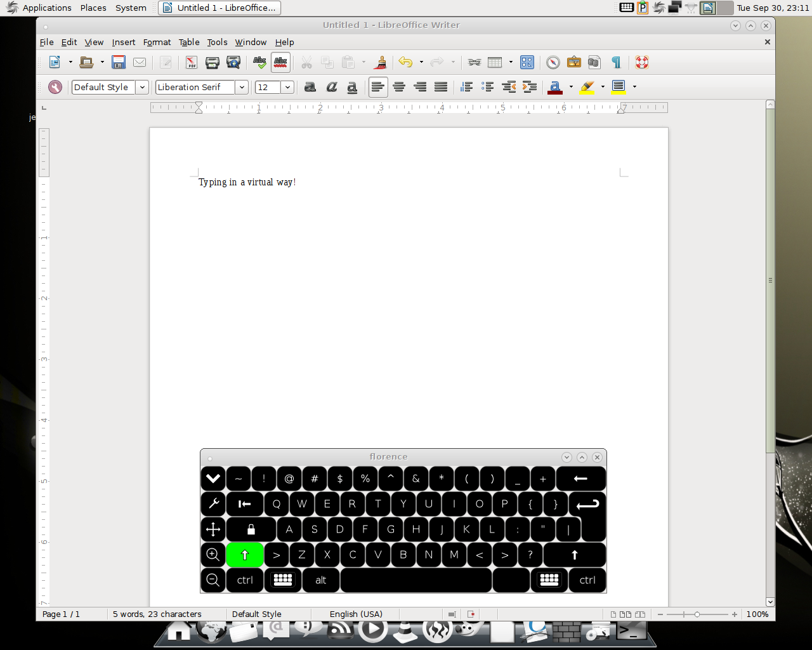
Task: Undo the last action
Action: tap(405, 62)
